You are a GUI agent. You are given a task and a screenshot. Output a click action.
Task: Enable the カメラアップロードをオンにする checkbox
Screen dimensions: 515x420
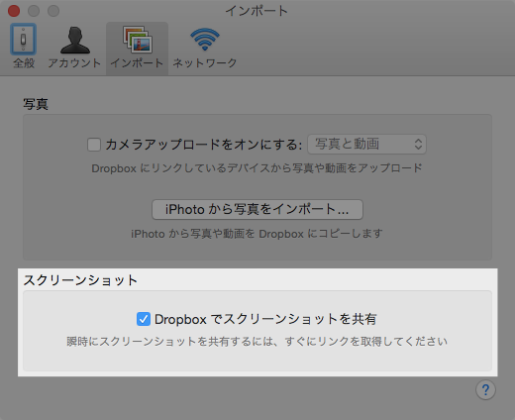[x=94, y=145]
